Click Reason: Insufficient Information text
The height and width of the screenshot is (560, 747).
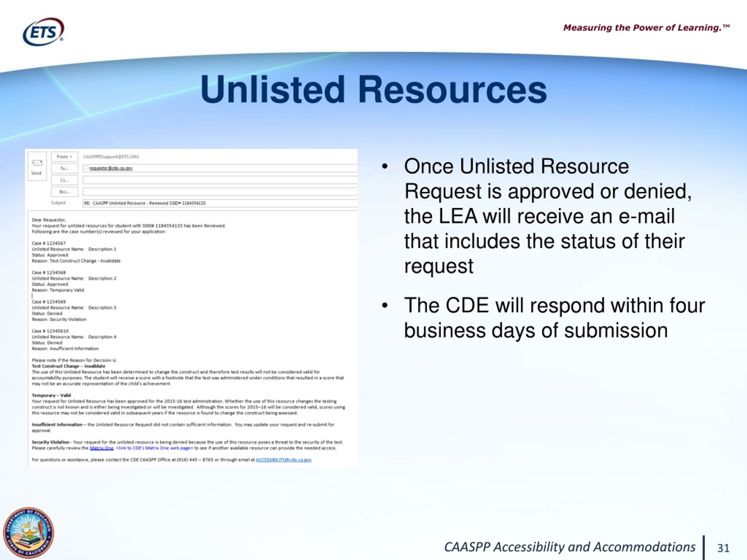65,348
